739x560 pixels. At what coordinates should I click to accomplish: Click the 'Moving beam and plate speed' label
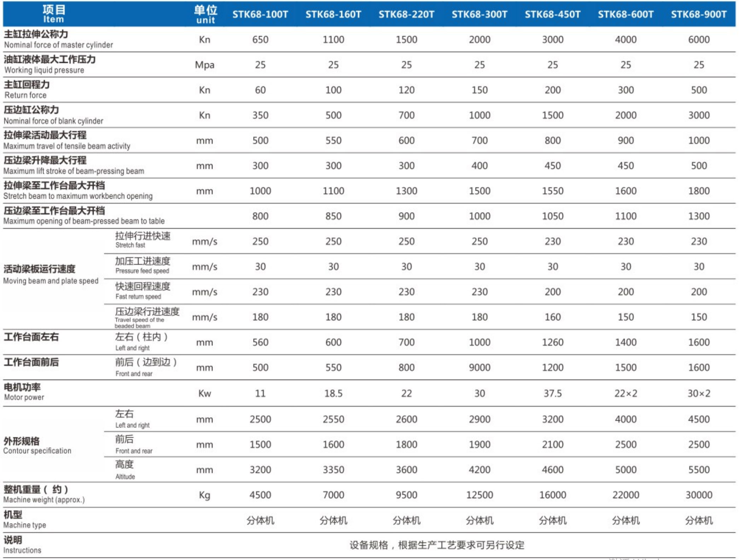tap(51, 281)
